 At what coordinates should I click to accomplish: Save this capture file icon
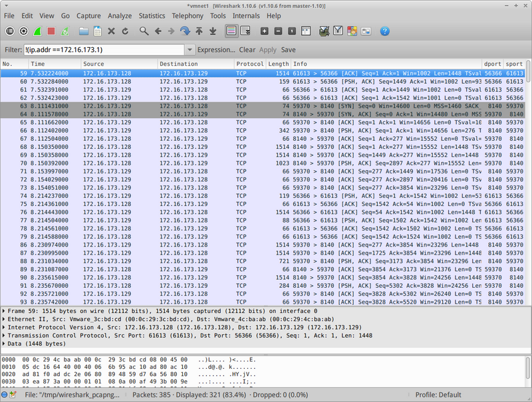click(98, 31)
